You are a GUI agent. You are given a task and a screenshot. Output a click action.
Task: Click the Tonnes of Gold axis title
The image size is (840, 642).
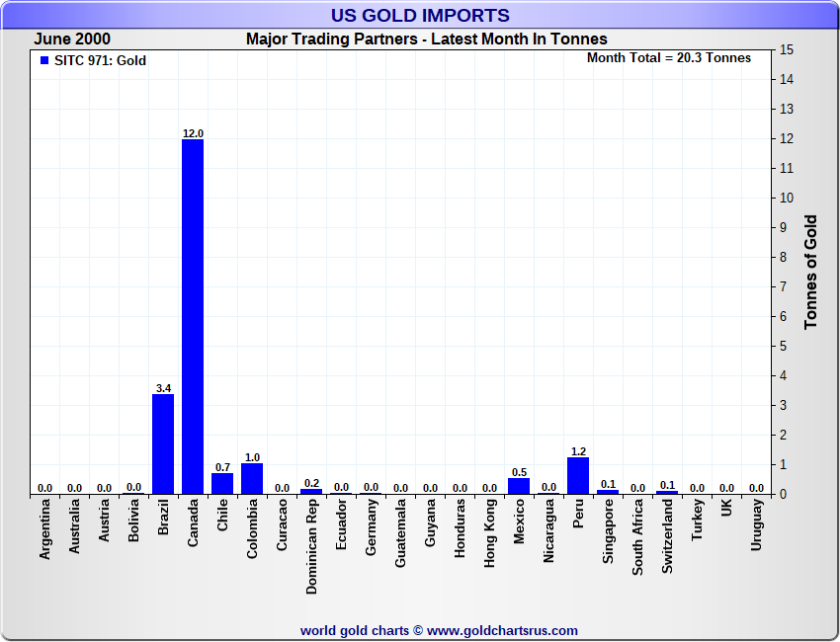(x=810, y=272)
